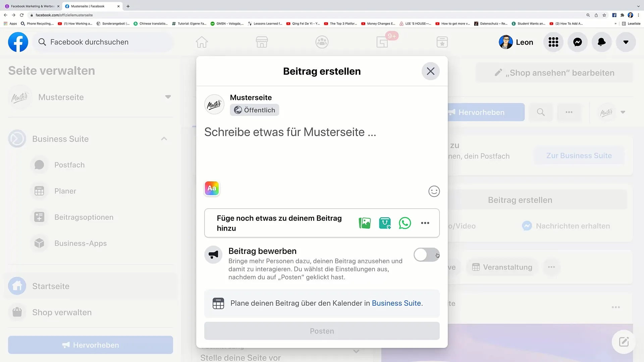Image resolution: width=644 pixels, height=362 pixels.
Task: Open the Groups icon in top bar
Action: (x=322, y=42)
